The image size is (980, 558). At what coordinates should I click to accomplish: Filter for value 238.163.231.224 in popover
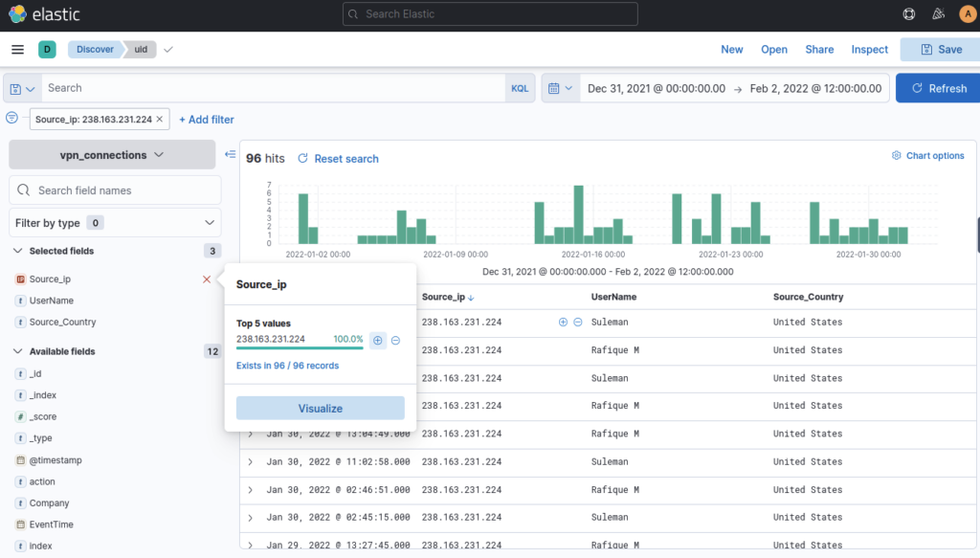coord(377,341)
